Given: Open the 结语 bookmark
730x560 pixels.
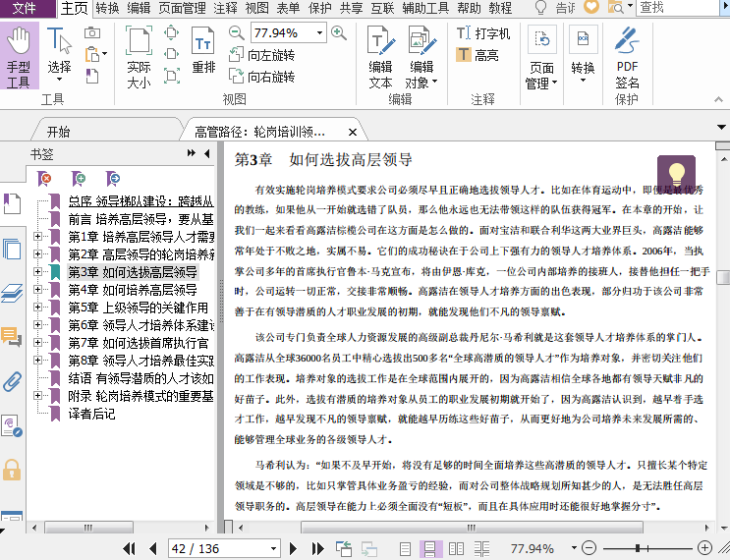Looking at the screenshot, I should (140, 378).
